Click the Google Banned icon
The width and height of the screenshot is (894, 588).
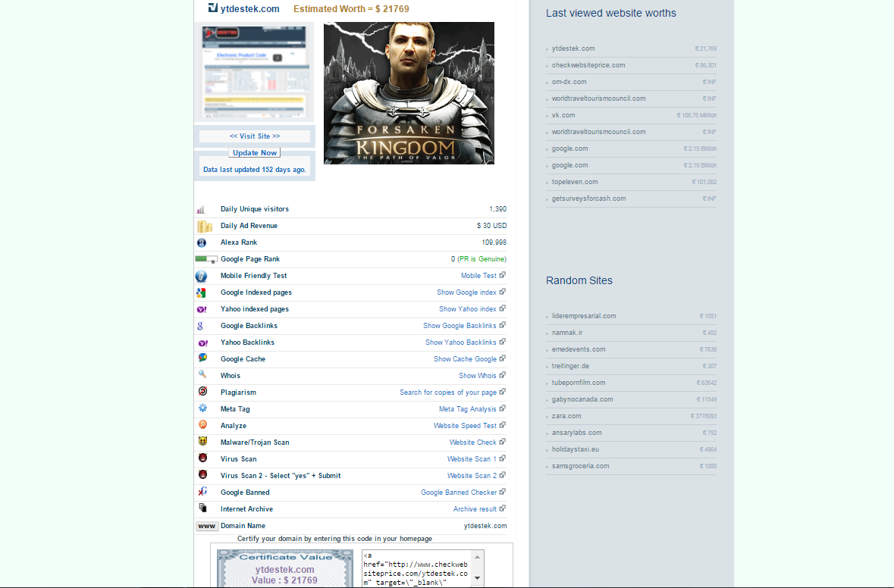pyautogui.click(x=202, y=491)
